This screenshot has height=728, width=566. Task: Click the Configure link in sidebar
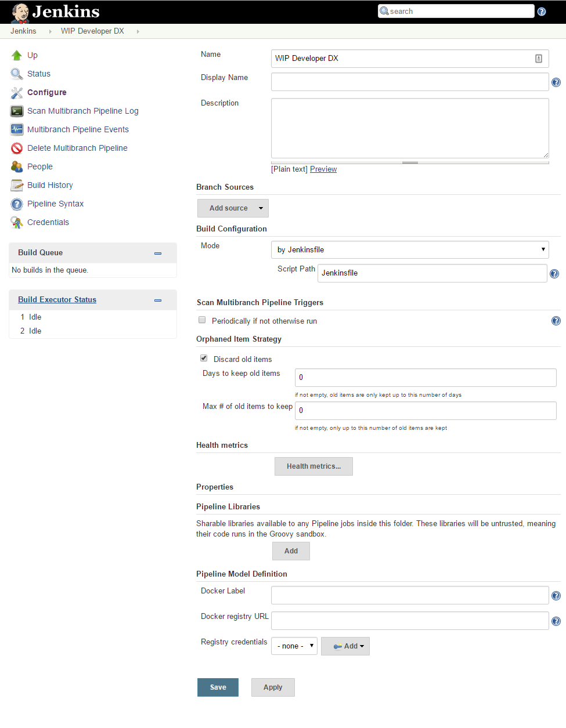click(x=47, y=92)
